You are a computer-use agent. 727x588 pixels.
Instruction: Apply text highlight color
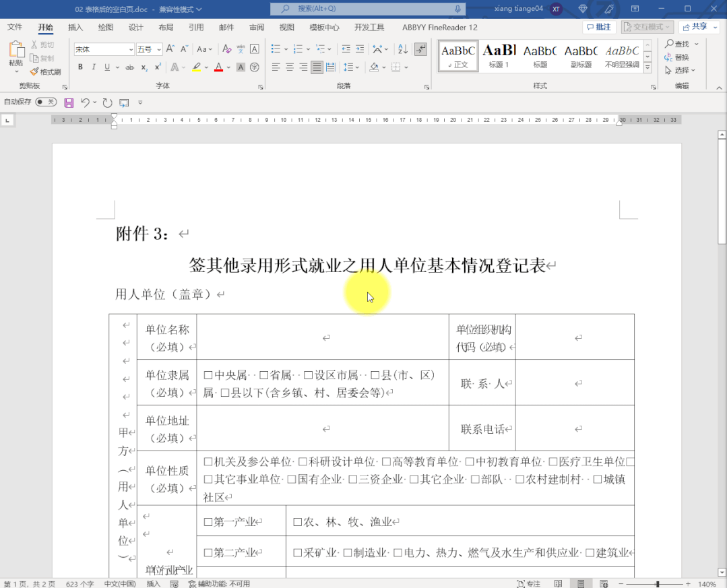point(197,67)
